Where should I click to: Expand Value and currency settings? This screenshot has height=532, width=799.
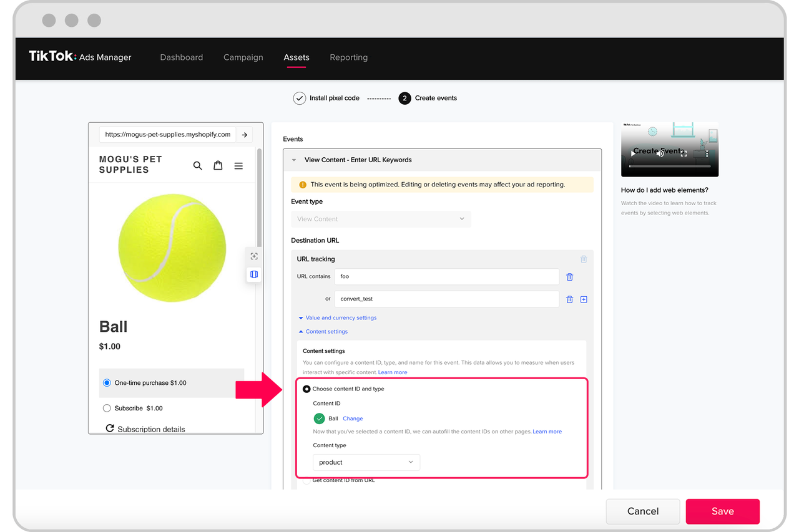[x=341, y=318]
